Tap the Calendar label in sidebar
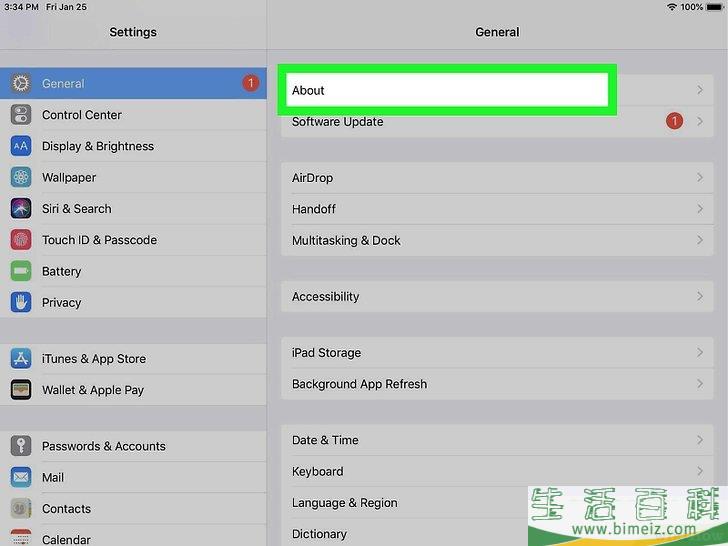Screen dimensions: 728x546 pyautogui.click(x=66, y=540)
